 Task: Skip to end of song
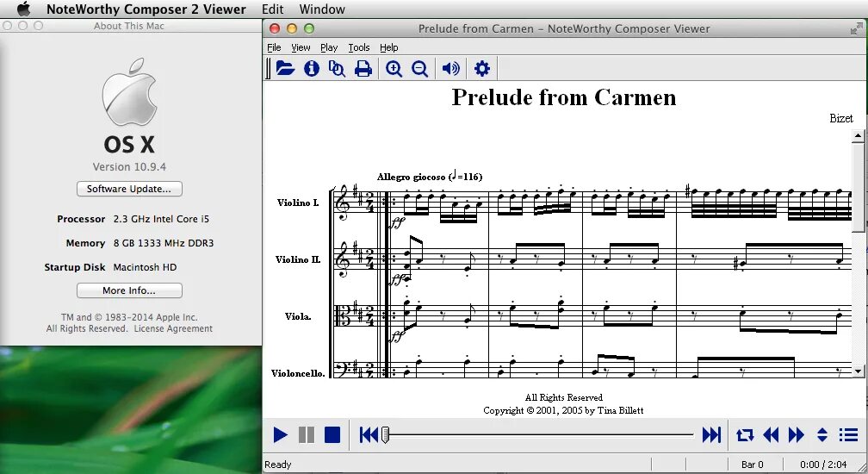click(711, 434)
